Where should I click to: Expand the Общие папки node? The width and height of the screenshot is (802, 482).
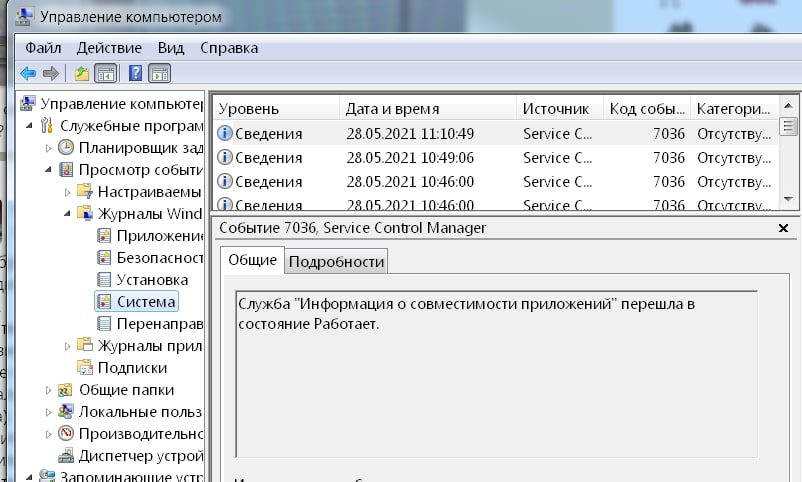(x=49, y=390)
